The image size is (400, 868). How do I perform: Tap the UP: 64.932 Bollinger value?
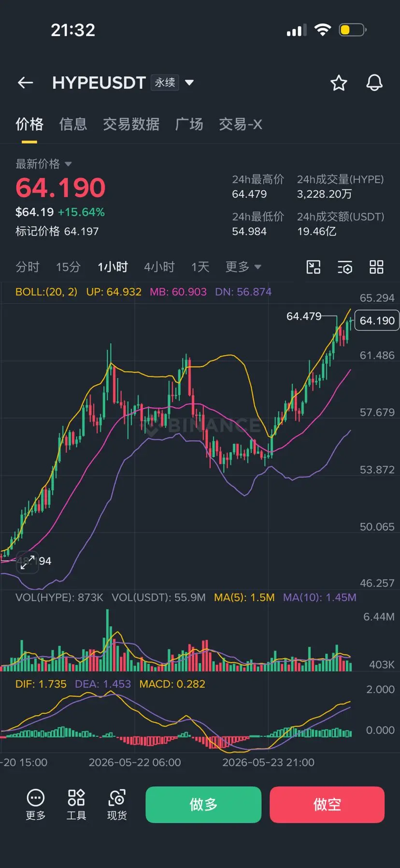point(114,292)
